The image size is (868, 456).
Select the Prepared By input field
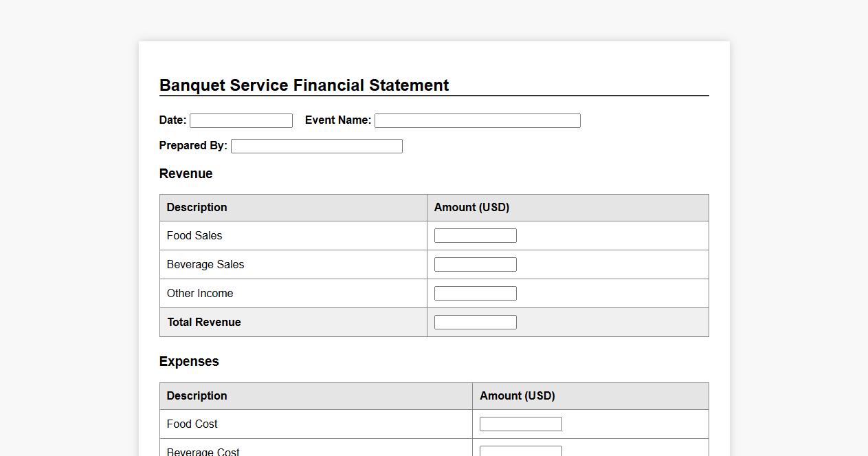tap(316, 146)
